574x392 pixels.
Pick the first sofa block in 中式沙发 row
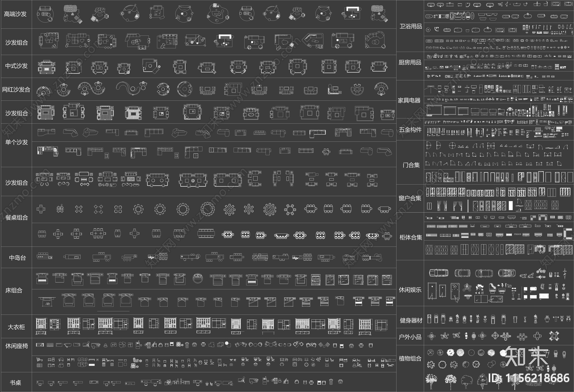tap(47, 67)
